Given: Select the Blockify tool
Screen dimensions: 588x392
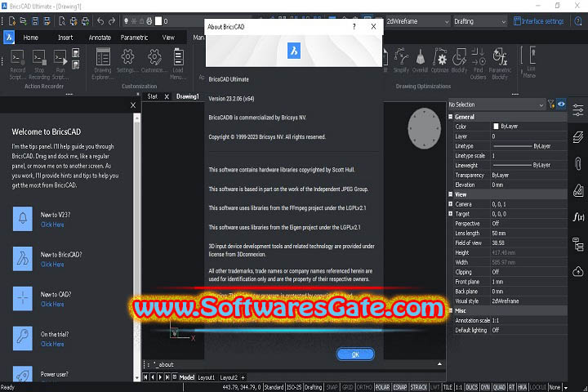Looking at the screenshot, I should click(459, 60).
